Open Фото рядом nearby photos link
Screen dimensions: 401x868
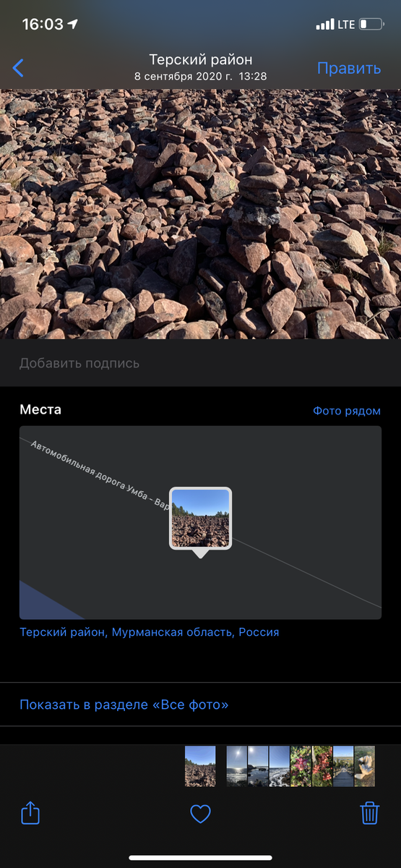point(347,410)
